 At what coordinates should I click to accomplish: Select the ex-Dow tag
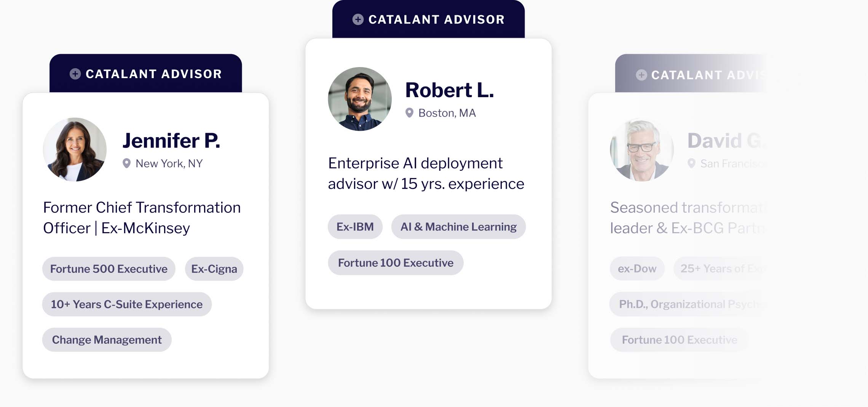point(637,269)
